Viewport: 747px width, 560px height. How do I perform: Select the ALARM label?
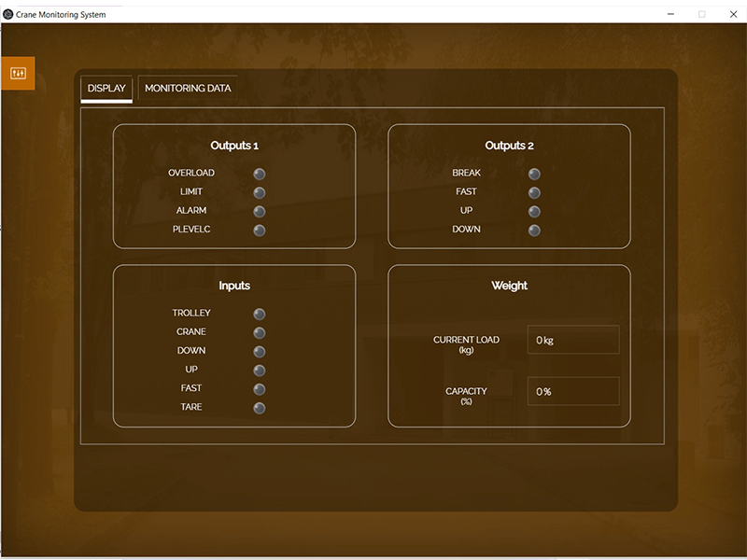[x=191, y=211]
